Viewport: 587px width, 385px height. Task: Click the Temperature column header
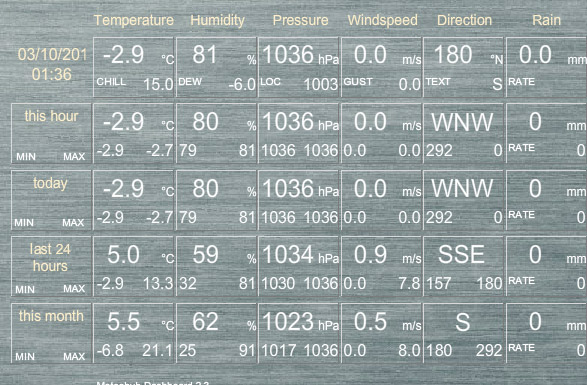coord(134,20)
